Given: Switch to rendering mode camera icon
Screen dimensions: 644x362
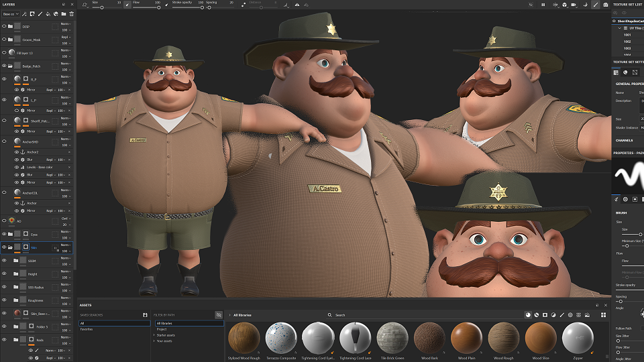Looking at the screenshot, I should pos(605,5).
